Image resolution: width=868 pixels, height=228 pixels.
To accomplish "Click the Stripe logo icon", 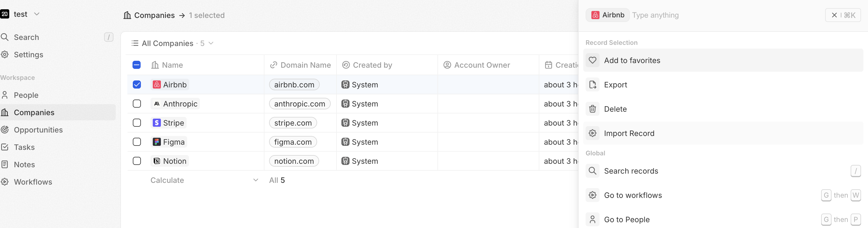I will (157, 123).
